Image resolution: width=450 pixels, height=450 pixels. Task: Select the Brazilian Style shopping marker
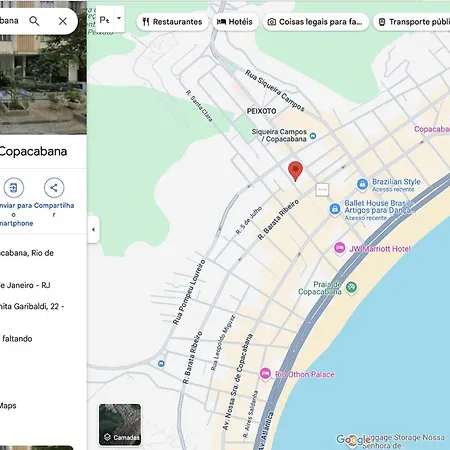(362, 184)
